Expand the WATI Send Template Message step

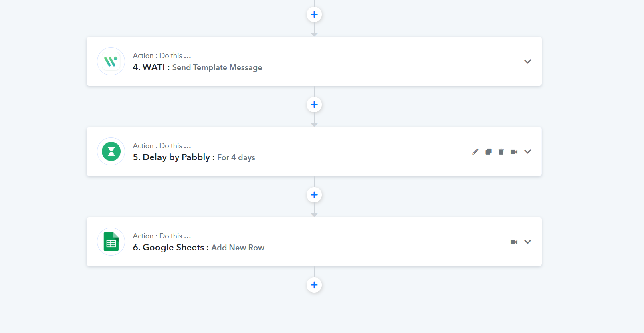[x=528, y=61]
